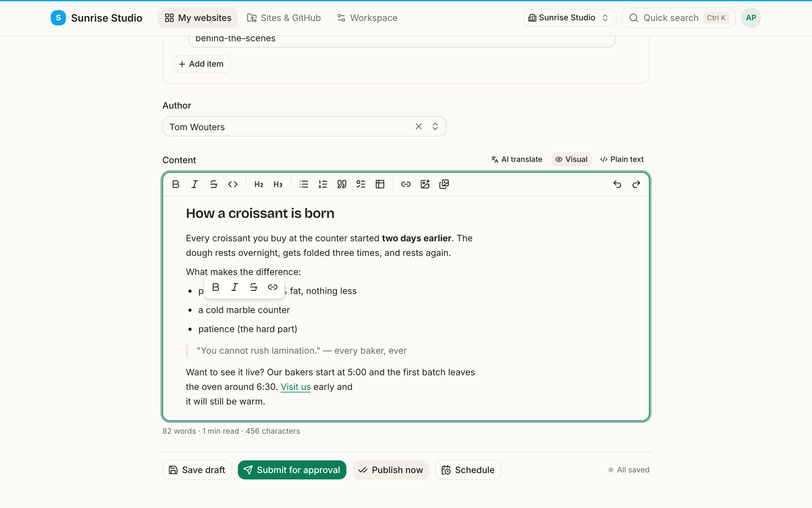Set Heading 2 style
Viewport: 812px width, 508px height.
[x=259, y=184]
